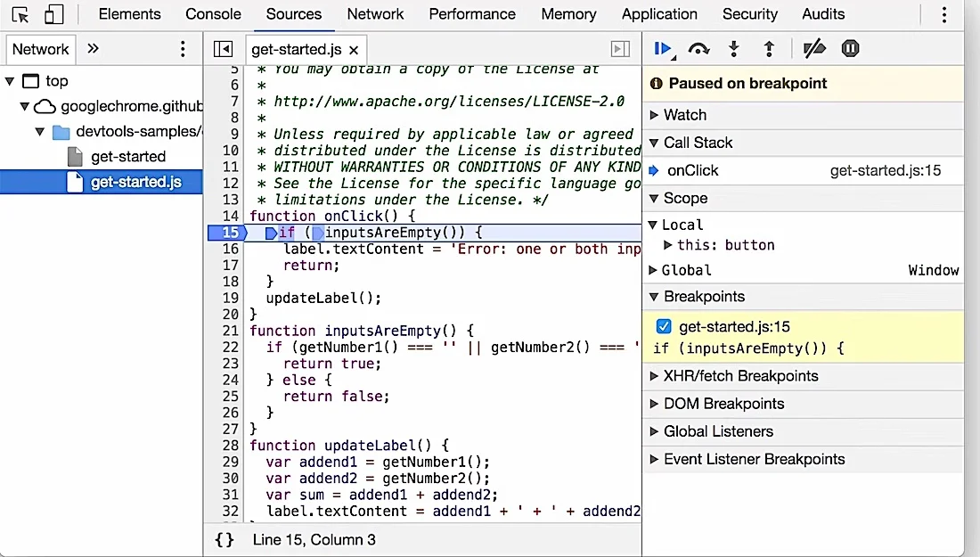Select the Network navigator pane tab
The image size is (980, 557).
[x=41, y=49]
